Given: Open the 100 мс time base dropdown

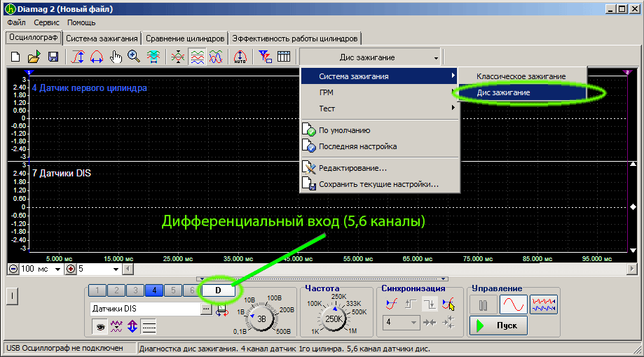Looking at the screenshot, I should 57,269.
